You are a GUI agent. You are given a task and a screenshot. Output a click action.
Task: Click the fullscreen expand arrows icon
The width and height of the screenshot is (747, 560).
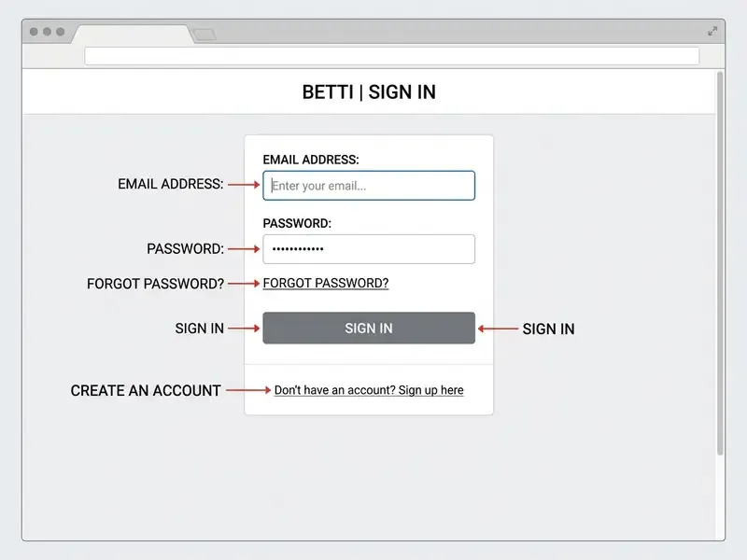[712, 32]
